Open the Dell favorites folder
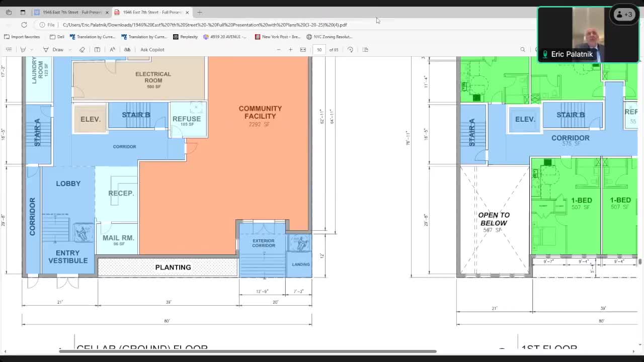 click(57, 37)
